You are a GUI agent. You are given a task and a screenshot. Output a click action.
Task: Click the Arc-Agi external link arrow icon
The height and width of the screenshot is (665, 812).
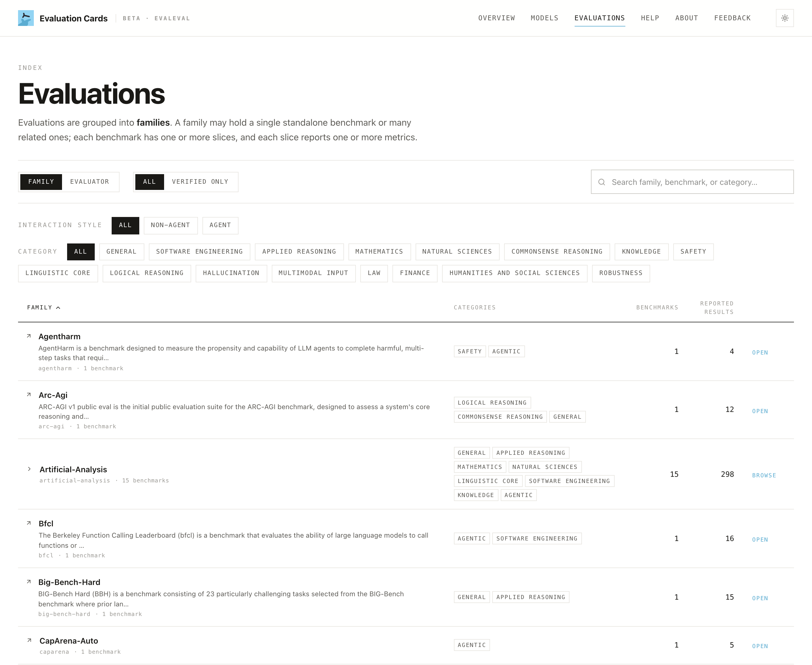coord(29,394)
